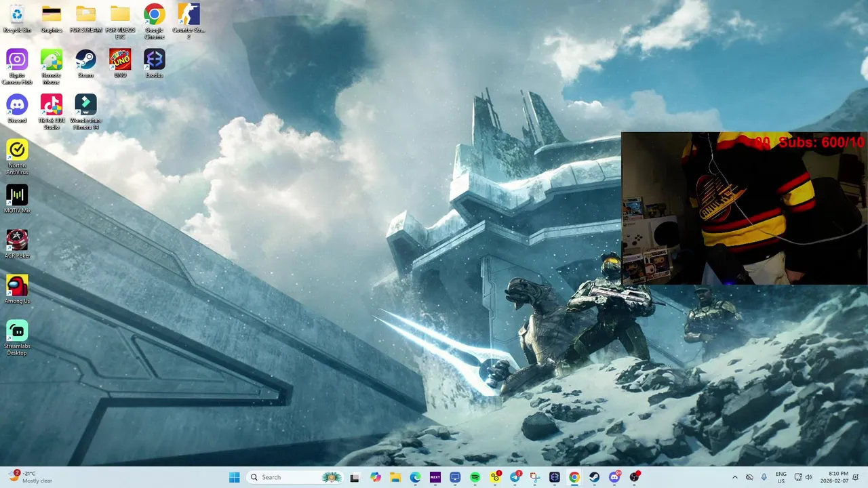Open the weather widget showing -21°C
The image size is (868, 488).
click(x=31, y=477)
